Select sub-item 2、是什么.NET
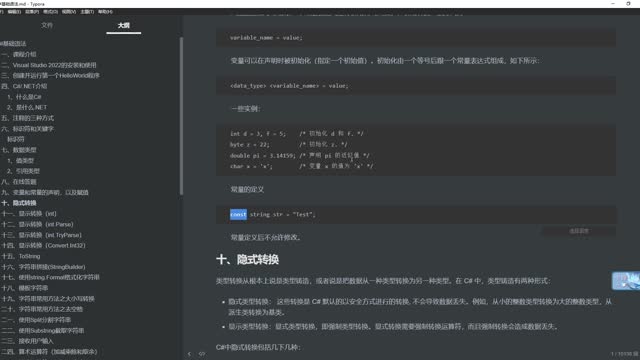Screen dimensions: 640x360 (27, 107)
